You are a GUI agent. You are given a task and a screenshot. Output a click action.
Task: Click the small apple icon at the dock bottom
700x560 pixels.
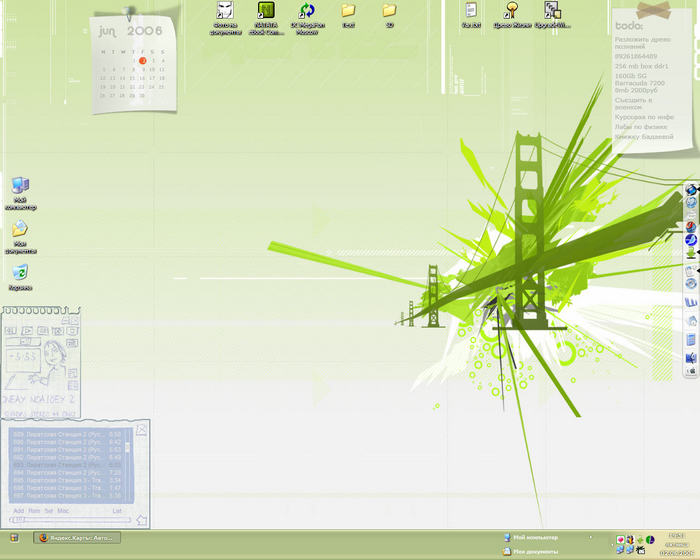692,371
